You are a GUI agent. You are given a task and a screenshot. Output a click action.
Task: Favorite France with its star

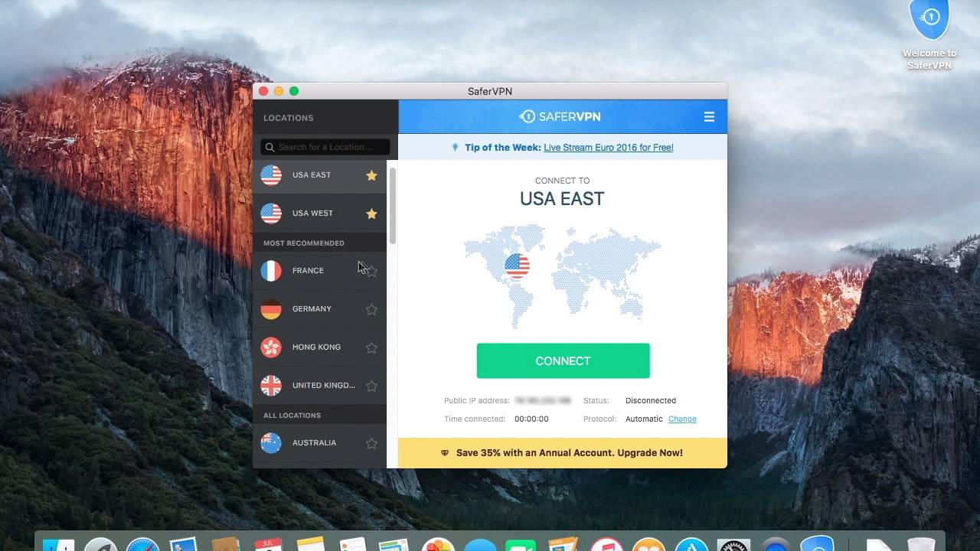point(371,271)
